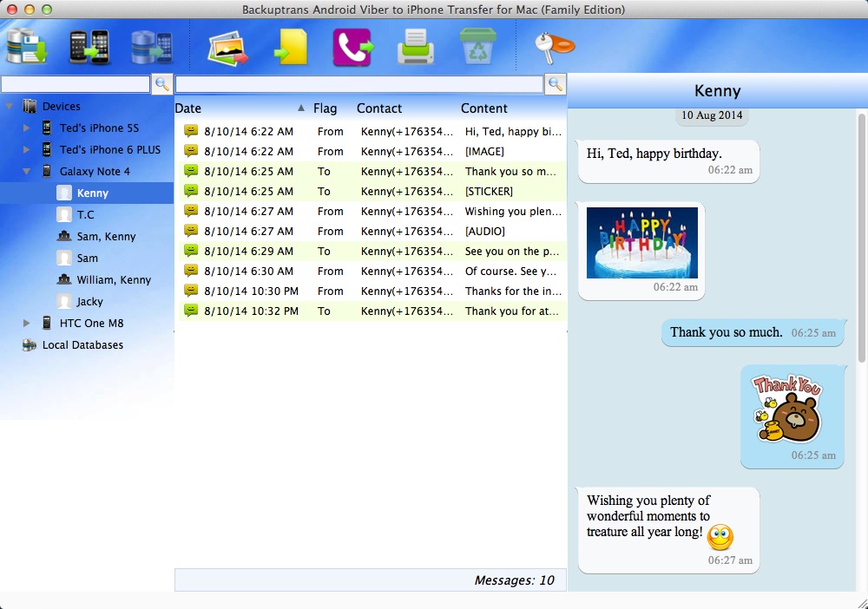Click the chat preview vertical scrollbar

pos(861,238)
